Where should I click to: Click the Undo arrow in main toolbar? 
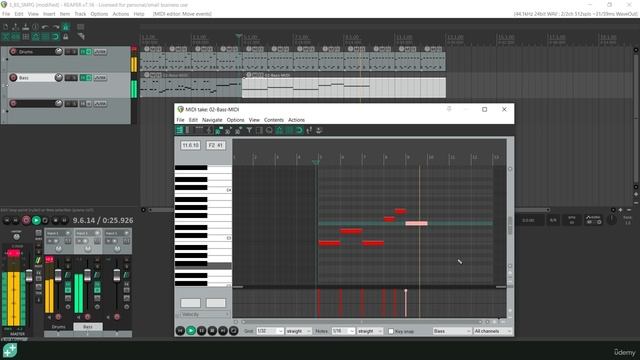45,27
